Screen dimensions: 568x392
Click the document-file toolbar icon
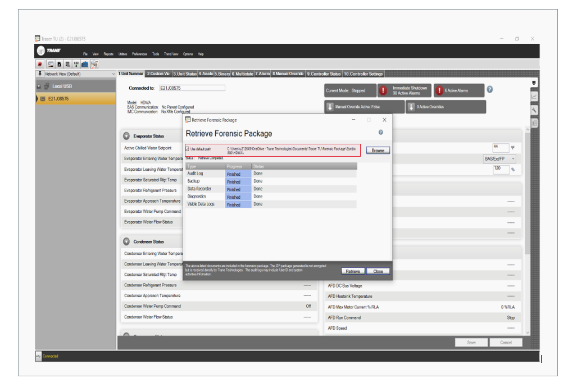pyautogui.click(x=59, y=64)
